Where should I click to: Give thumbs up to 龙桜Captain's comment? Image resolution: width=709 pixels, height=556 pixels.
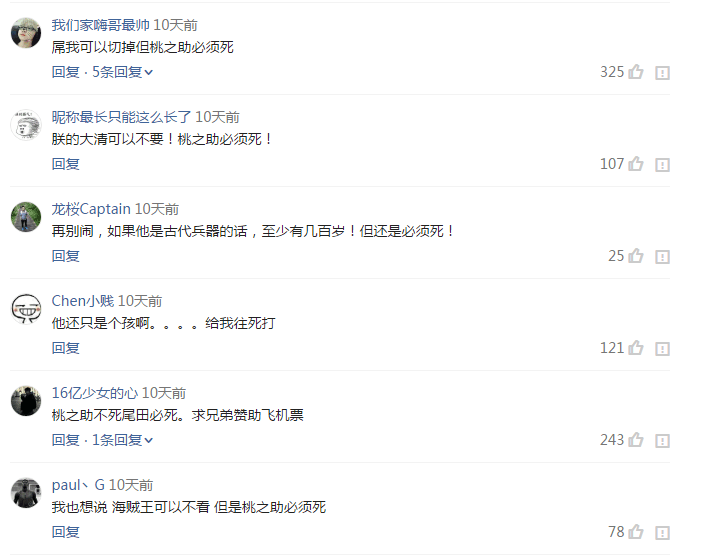pyautogui.click(x=636, y=256)
